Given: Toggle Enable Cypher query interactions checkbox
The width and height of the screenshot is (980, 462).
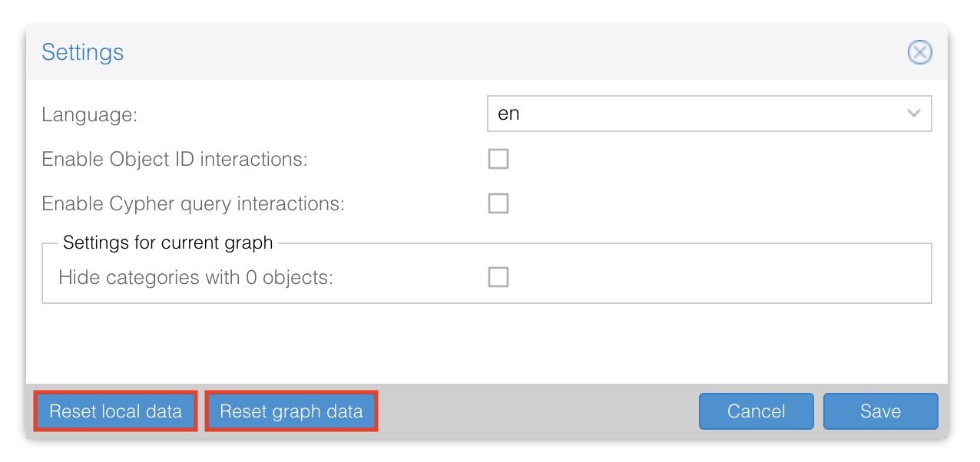Looking at the screenshot, I should (x=498, y=203).
